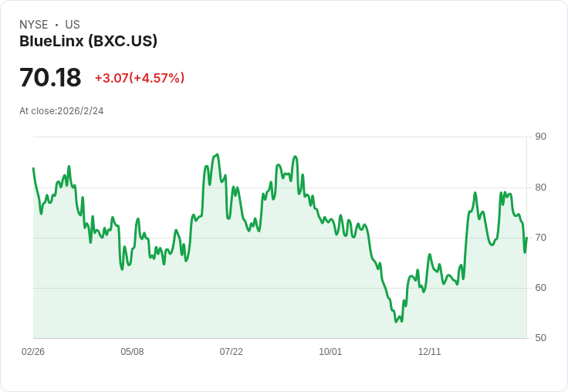Click the 50 y-axis label

coord(541,338)
